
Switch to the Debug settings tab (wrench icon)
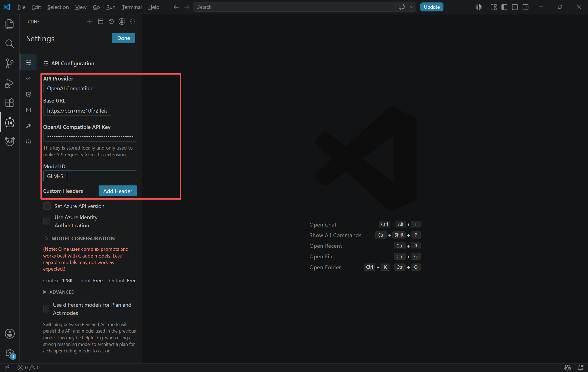pyautogui.click(x=29, y=126)
